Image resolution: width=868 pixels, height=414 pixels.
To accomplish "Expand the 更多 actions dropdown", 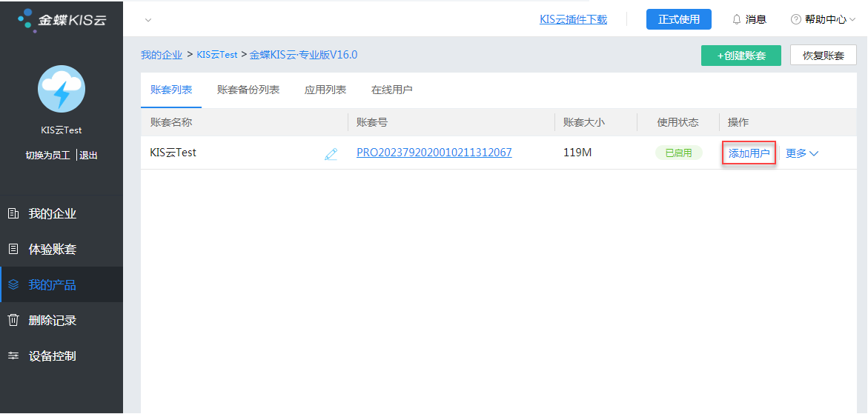I will point(801,153).
